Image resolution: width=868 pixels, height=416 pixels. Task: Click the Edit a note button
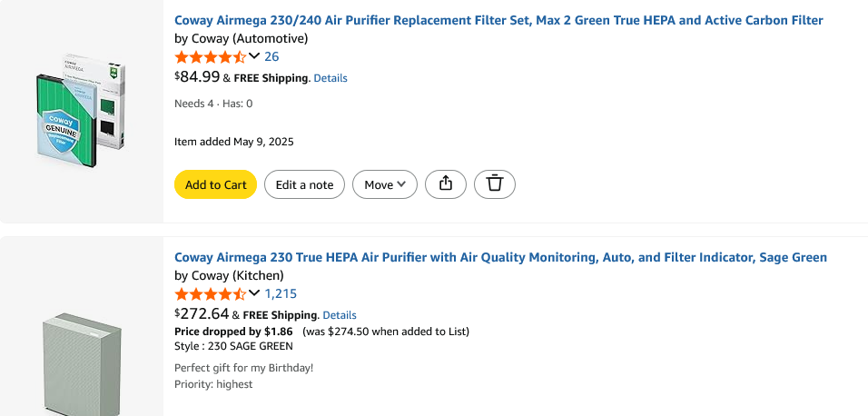pos(304,184)
